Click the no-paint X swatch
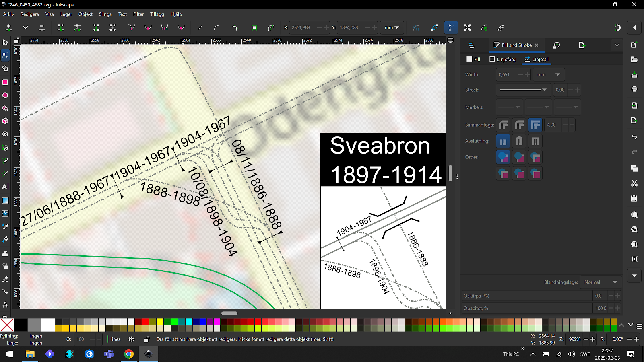This screenshot has height=362, width=644. (7, 325)
